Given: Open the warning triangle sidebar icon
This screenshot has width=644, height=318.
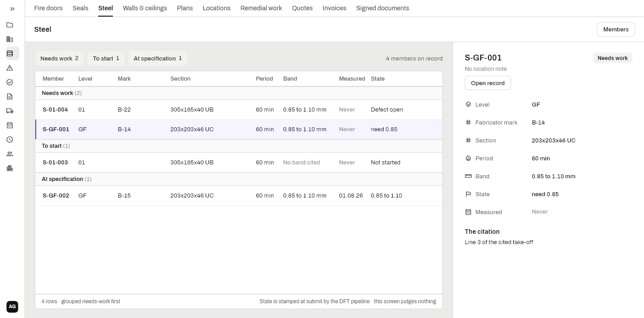Looking at the screenshot, I should point(10,68).
